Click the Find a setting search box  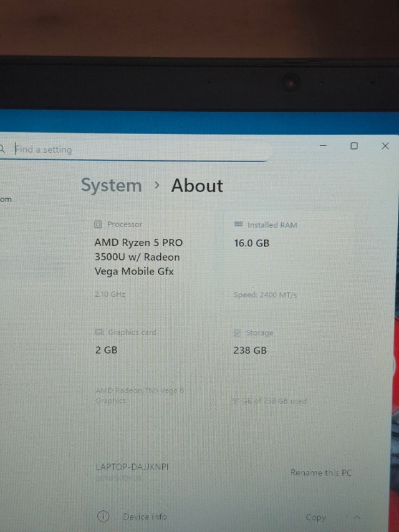tap(134, 150)
